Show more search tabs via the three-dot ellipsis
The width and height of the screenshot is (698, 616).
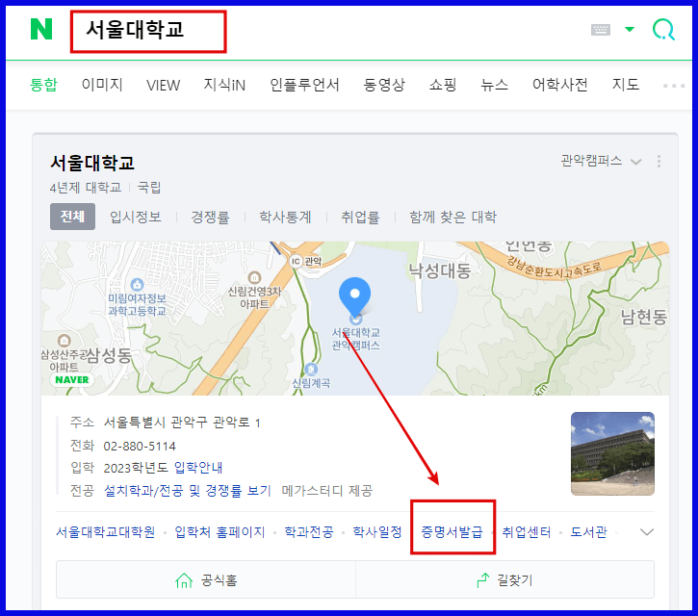pos(674,86)
